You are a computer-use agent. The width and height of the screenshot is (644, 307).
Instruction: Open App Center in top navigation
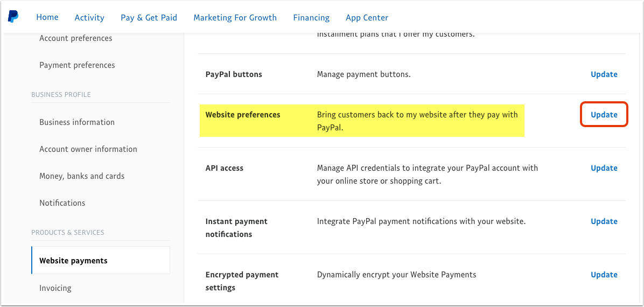(367, 18)
